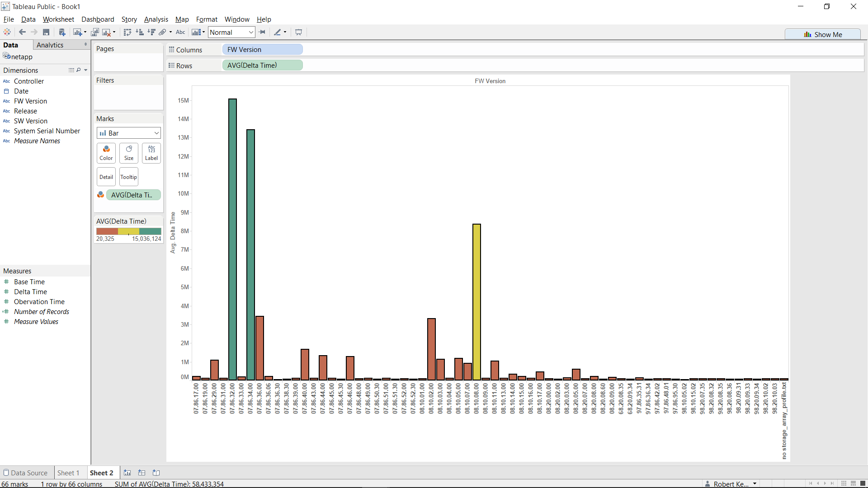Save the workbook with the Save icon

pyautogui.click(x=46, y=32)
